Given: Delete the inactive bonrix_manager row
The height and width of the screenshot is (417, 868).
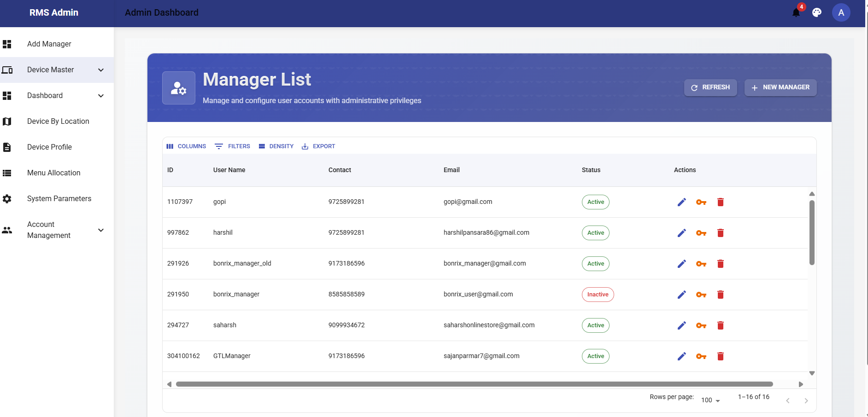Looking at the screenshot, I should pyautogui.click(x=721, y=295).
